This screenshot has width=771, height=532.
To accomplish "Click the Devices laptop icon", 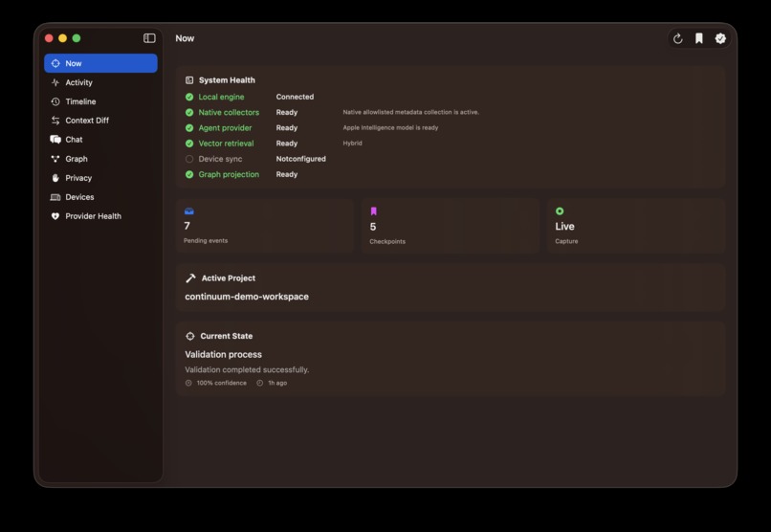I will pyautogui.click(x=55, y=197).
